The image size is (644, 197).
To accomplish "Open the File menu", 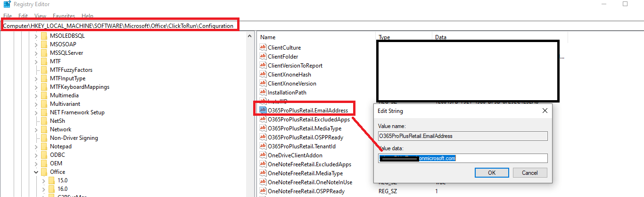I will (x=8, y=16).
